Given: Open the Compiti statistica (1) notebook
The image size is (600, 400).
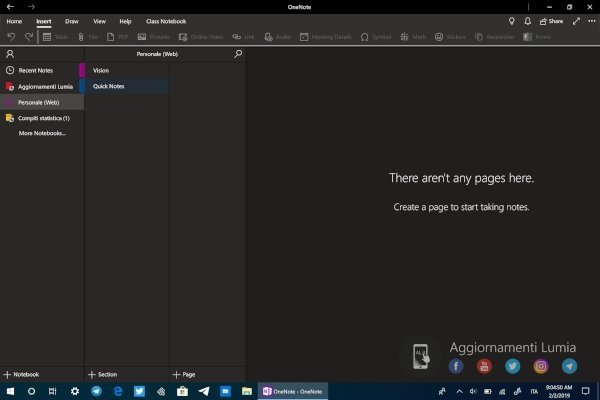Looking at the screenshot, I should pos(40,118).
